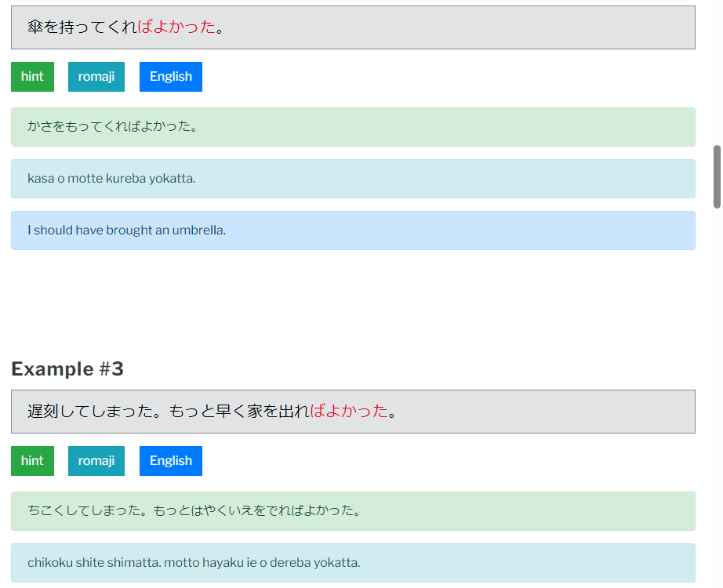This screenshot has height=588, width=723.
Task: Click the romaji button under Example #3
Action: 96,461
